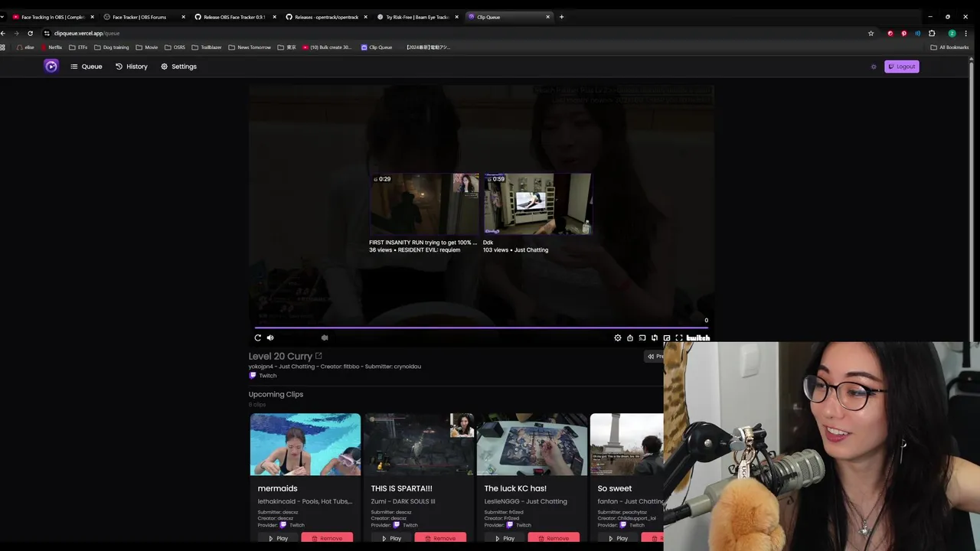
Task: Open the recommended clip Ddk thumbnail
Action: point(537,204)
